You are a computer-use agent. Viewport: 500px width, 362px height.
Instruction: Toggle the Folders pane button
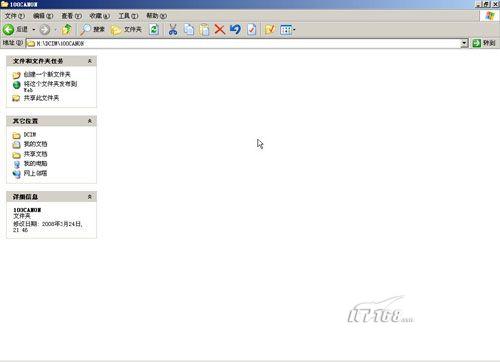(126, 30)
